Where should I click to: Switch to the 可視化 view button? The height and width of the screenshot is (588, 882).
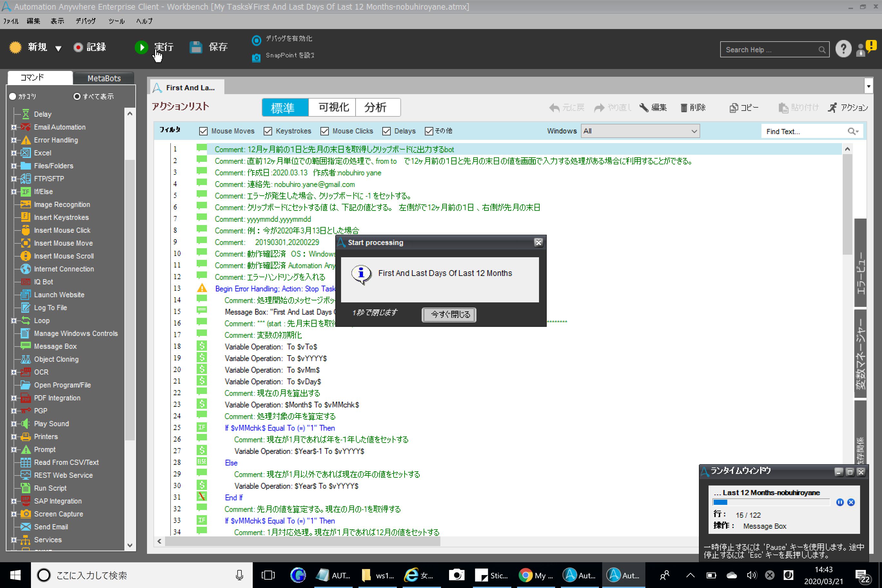(332, 108)
